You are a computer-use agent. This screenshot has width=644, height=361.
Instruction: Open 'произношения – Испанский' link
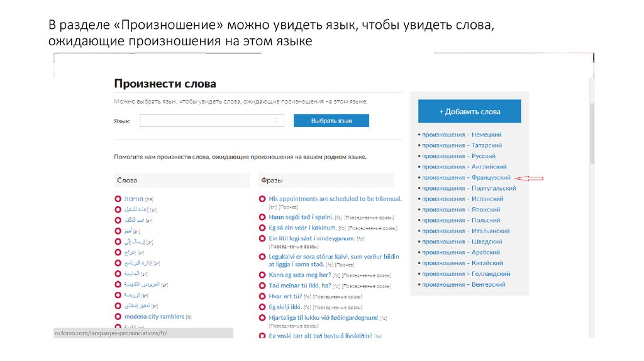click(463, 199)
